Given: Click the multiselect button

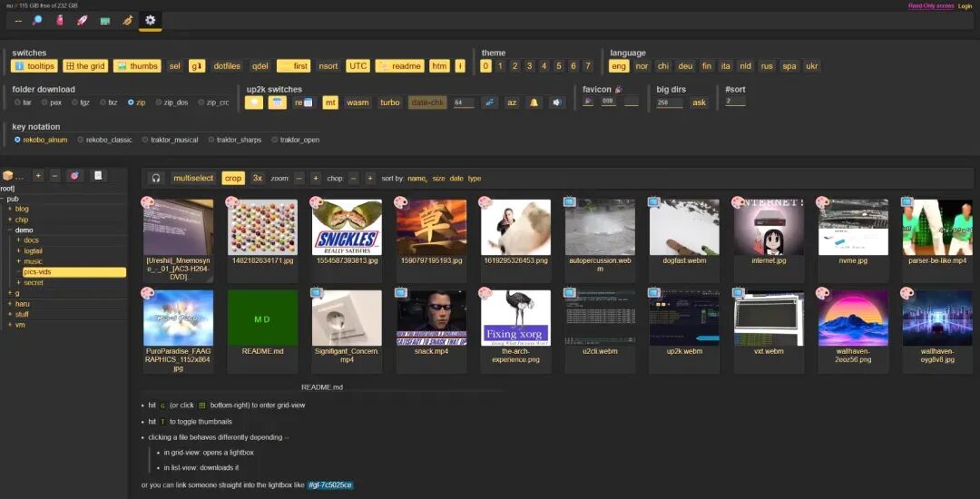Looking at the screenshot, I should click(194, 178).
